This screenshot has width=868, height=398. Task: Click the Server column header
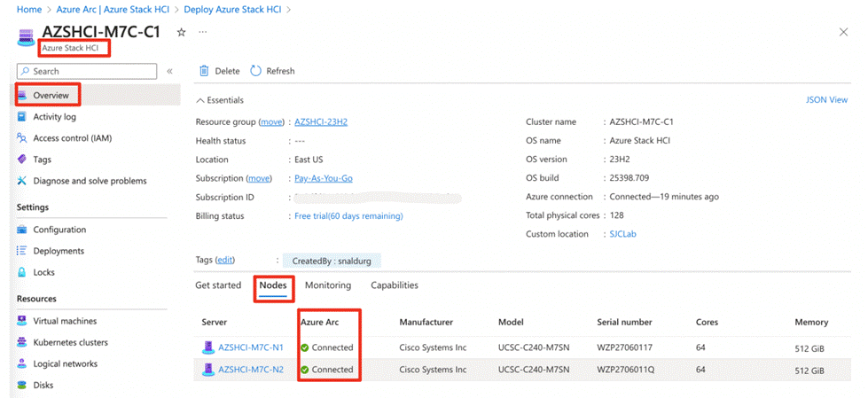(215, 322)
